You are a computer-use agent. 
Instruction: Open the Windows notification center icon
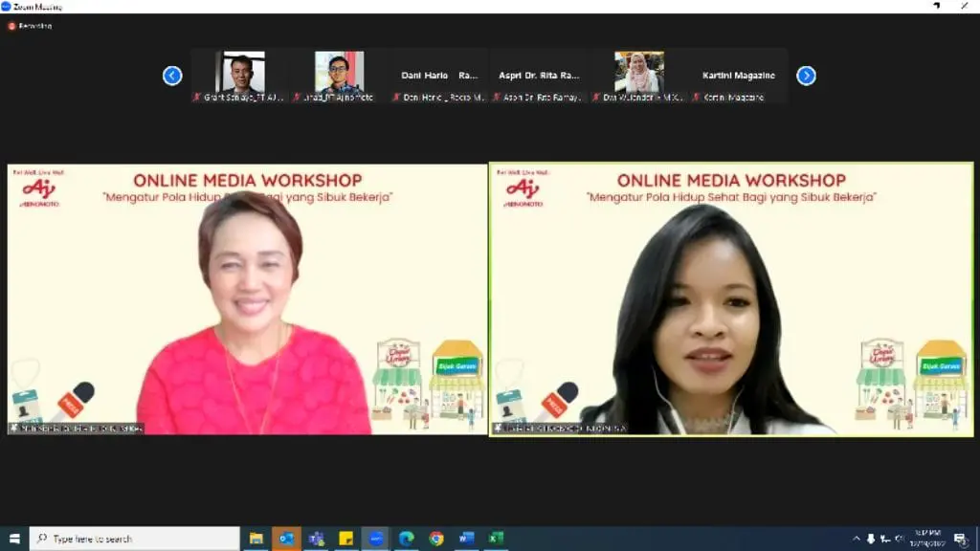coord(961,539)
